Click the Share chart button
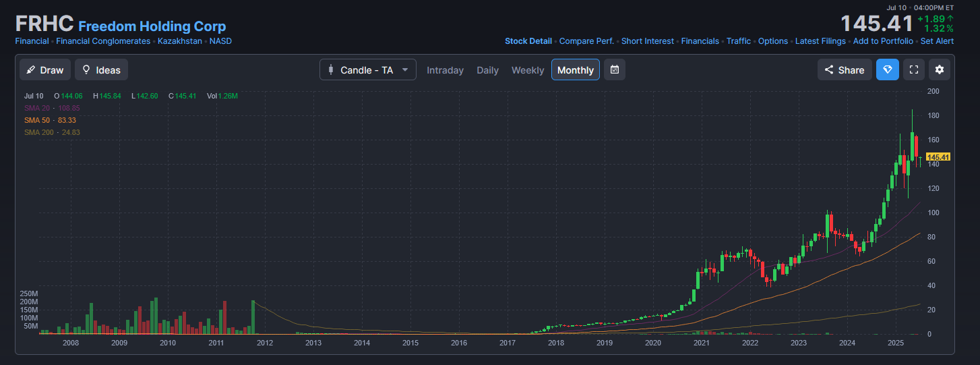980x365 pixels. [x=845, y=70]
